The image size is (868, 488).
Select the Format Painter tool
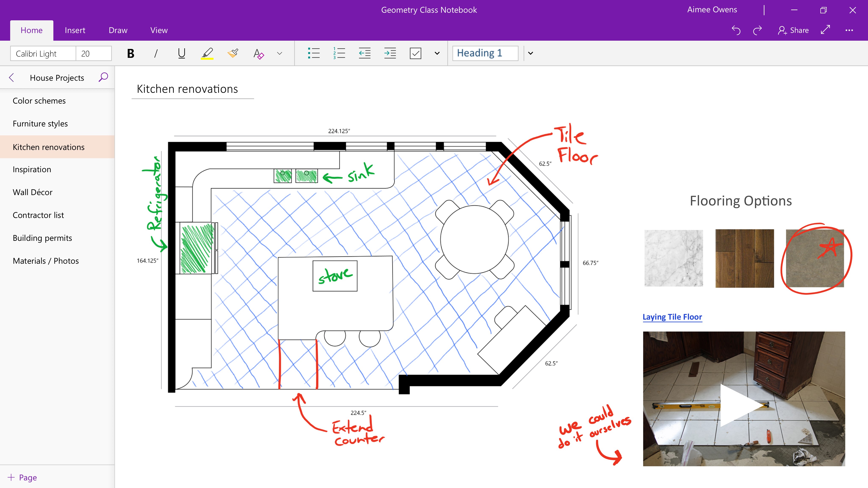[x=233, y=53]
